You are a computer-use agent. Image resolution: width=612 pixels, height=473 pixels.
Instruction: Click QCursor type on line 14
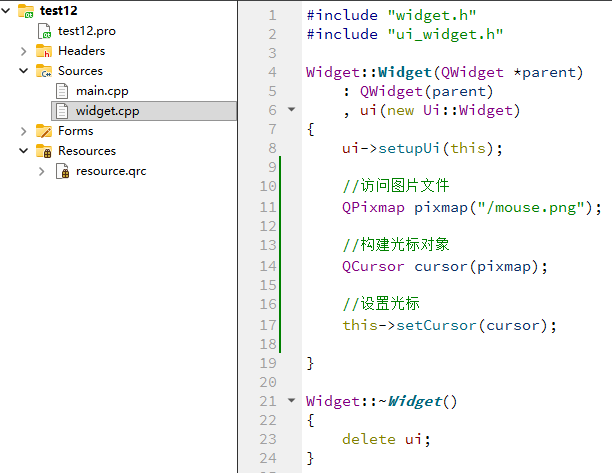pyautogui.click(x=373, y=267)
